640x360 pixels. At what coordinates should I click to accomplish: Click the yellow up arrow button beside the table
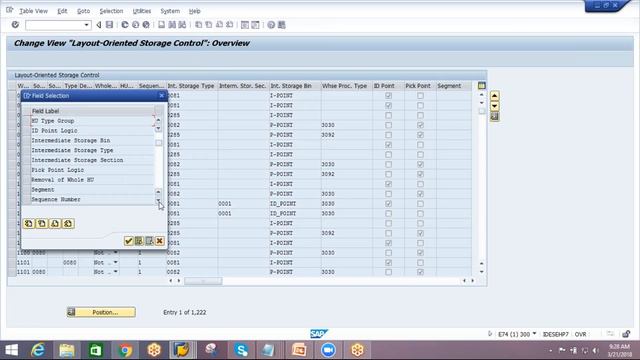coord(494,96)
